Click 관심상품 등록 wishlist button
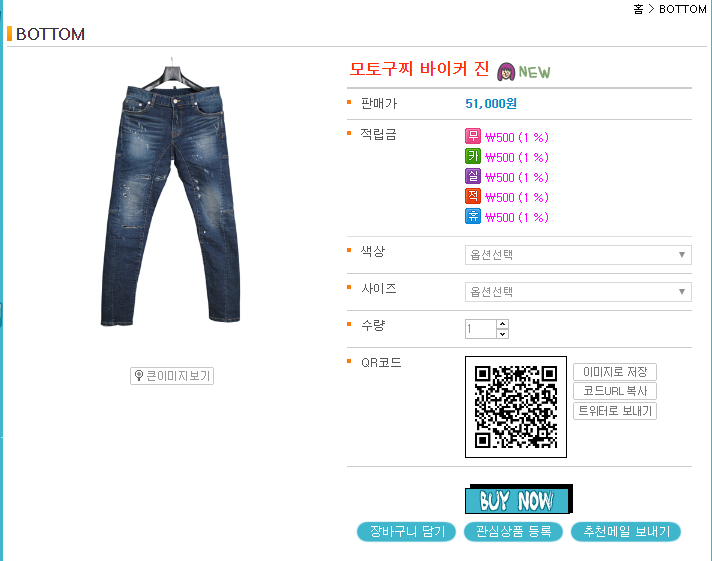 513,531
